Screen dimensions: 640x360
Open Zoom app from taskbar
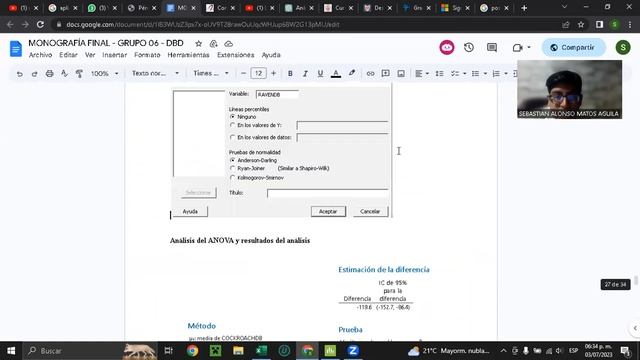(x=353, y=351)
